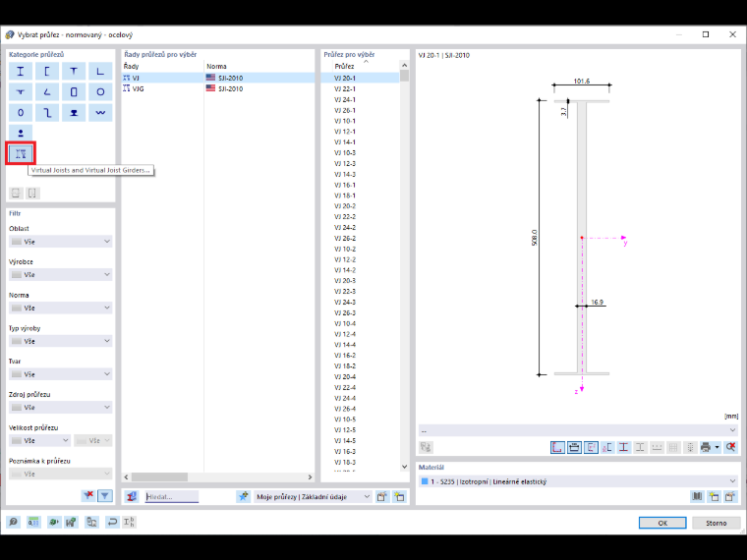This screenshot has height=560, width=747.
Task: Toggle the blue filter funnel button
Action: pyautogui.click(x=105, y=496)
